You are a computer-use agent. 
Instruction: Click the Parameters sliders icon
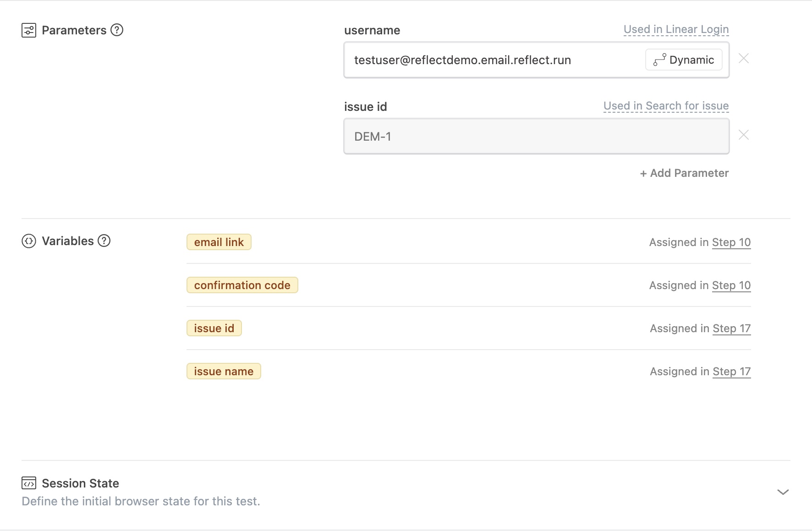(x=29, y=30)
